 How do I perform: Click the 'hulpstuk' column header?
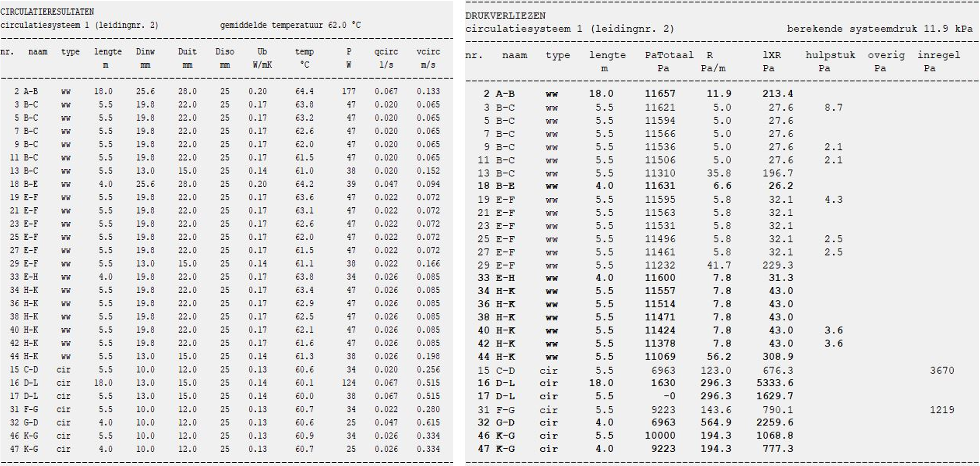pyautogui.click(x=830, y=55)
